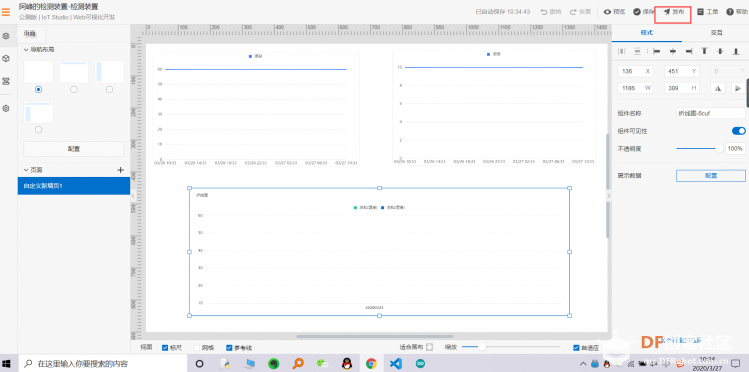Open Google Chrome from the taskbar

371,364
